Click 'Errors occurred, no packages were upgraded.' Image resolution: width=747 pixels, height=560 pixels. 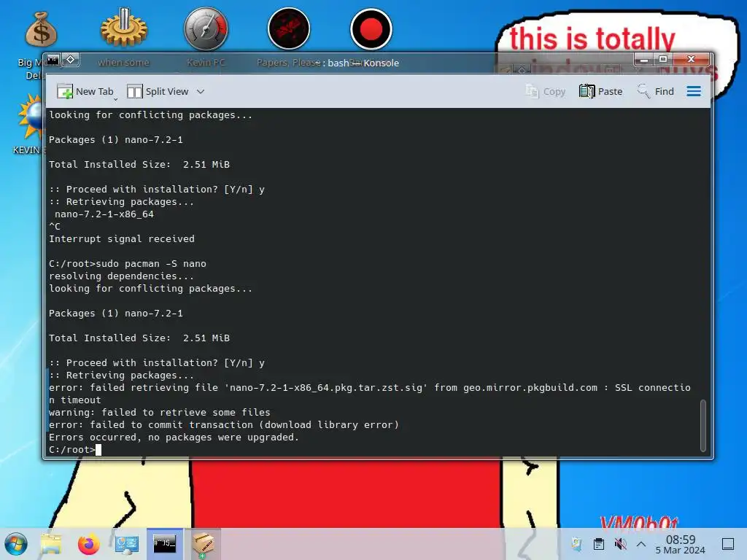174,437
